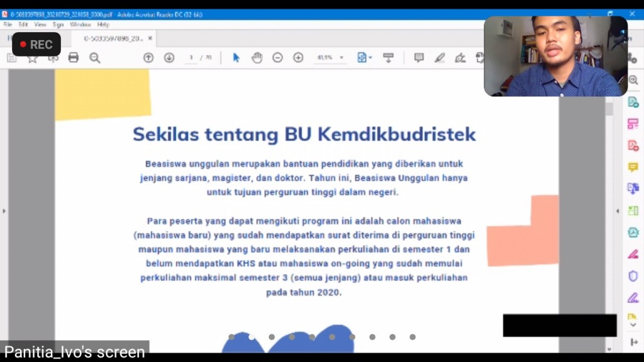Viewport: 644px width, 362px height.
Task: Zoom in with the plus button
Action: click(x=298, y=58)
